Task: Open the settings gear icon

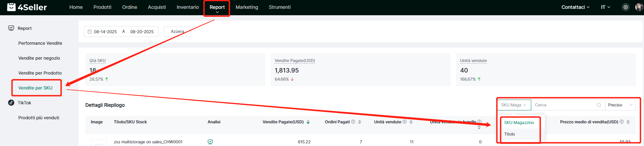Action: pyautogui.click(x=626, y=7)
